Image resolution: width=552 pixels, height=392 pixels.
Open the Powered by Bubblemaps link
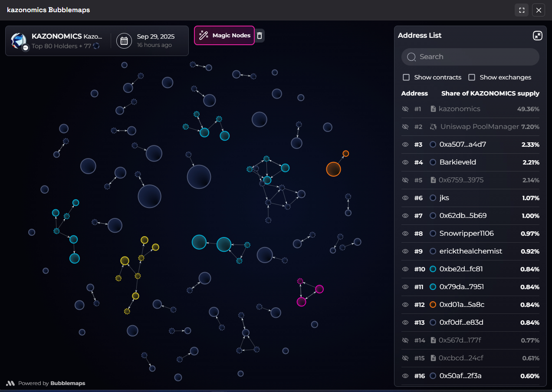46,383
